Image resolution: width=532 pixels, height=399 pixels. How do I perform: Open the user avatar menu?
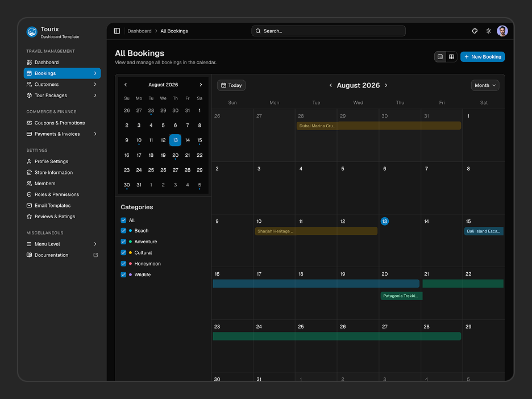(502, 31)
